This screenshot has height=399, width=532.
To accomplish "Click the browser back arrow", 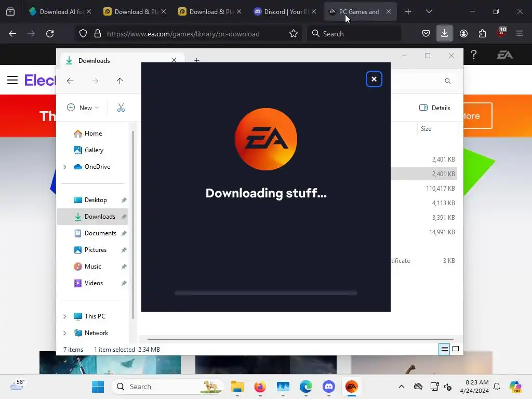I will (x=12, y=34).
